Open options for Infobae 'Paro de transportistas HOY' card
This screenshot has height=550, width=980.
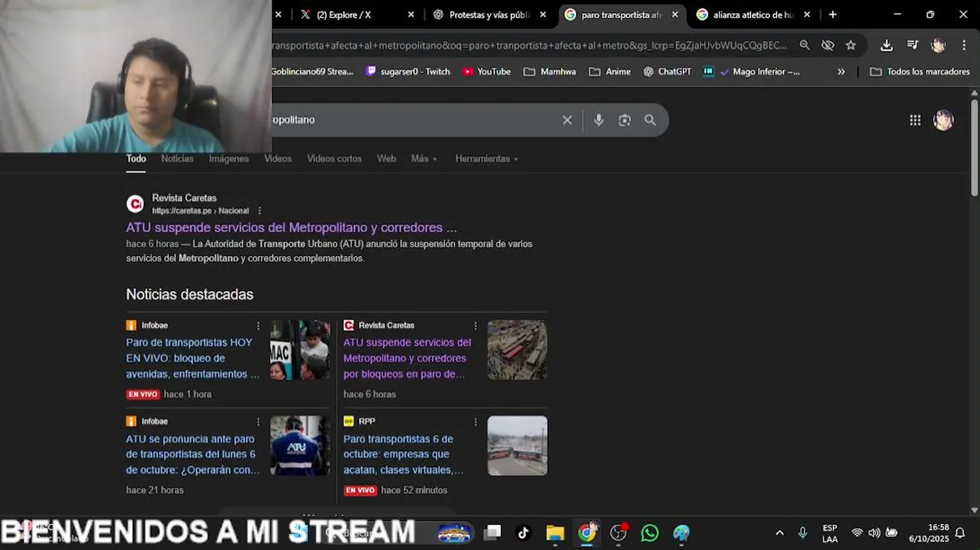[x=258, y=325]
